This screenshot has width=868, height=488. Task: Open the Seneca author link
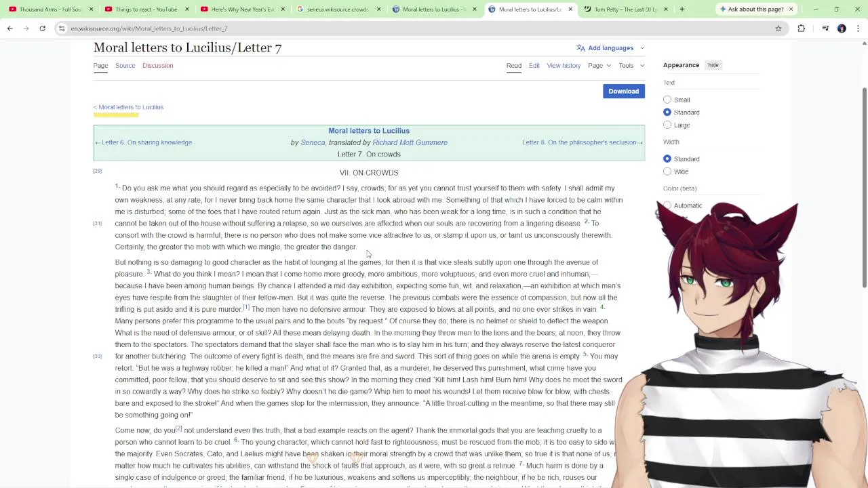313,142
